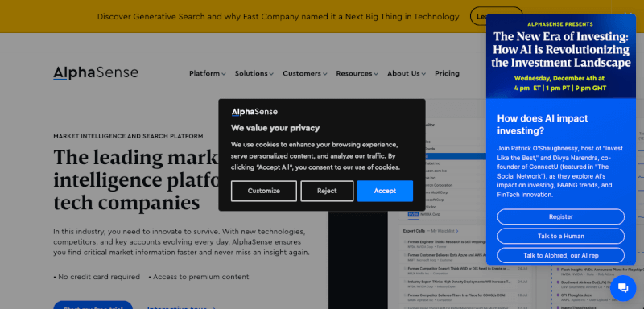Choose Talk to a Human
Image resolution: width=644 pixels, height=309 pixels.
pos(560,236)
